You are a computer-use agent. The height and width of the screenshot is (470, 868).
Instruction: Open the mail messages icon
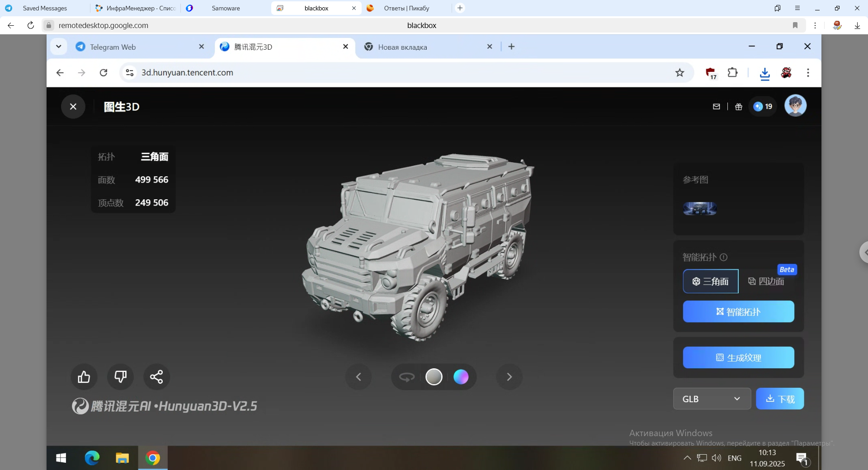point(716,107)
